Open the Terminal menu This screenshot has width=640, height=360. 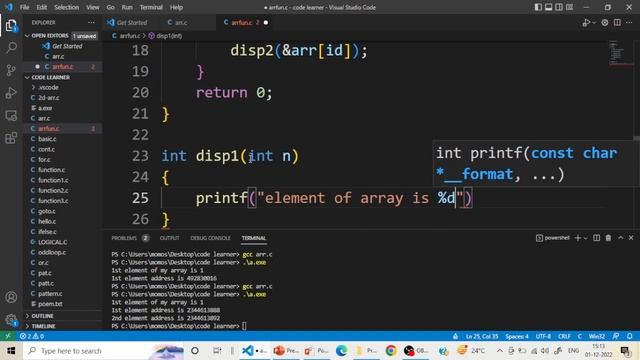151,7
